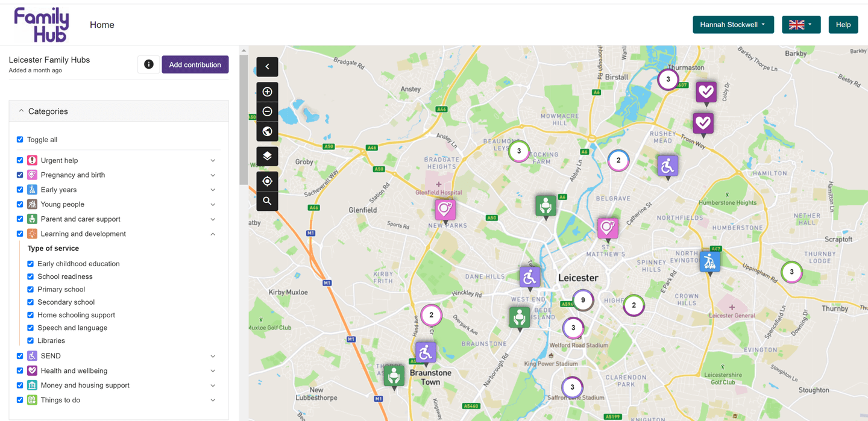Reset map view with globe icon
The width and height of the screenshot is (868, 421).
[267, 131]
